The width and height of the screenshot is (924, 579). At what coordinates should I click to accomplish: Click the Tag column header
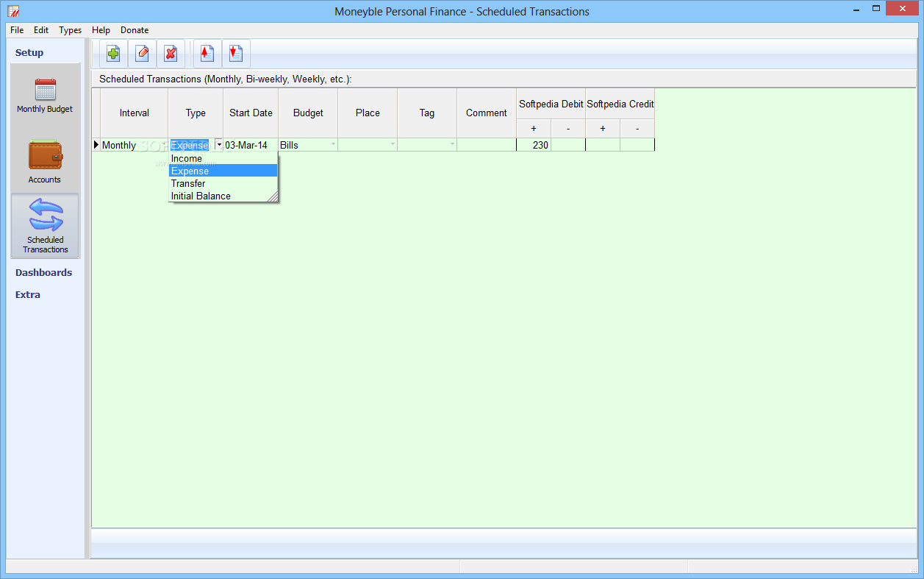tap(427, 113)
